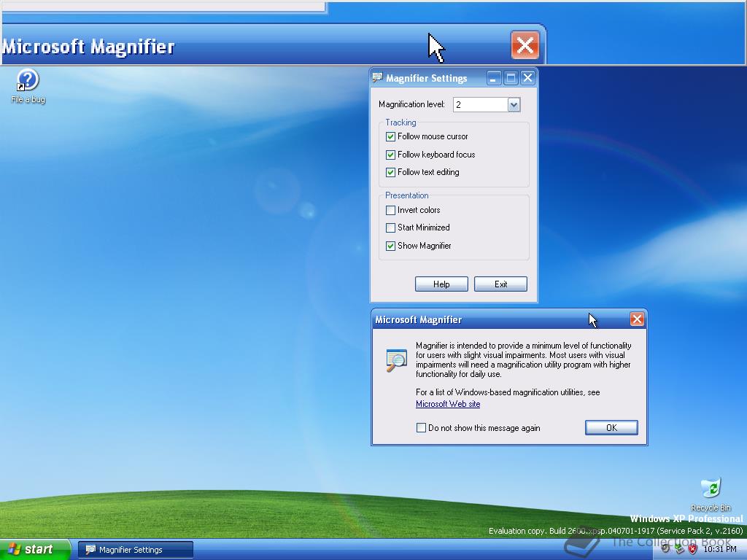Click the Magnification level label

tap(411, 104)
